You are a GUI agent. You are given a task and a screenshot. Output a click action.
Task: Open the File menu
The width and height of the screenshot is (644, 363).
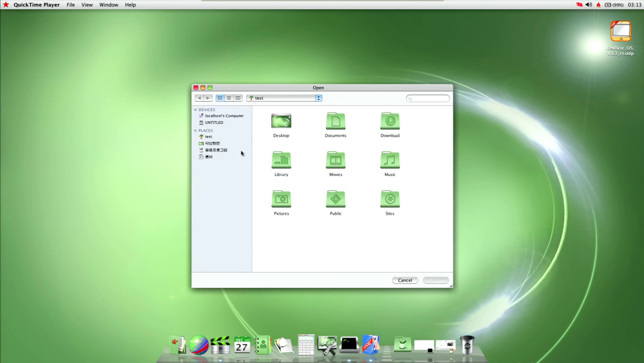71,5
